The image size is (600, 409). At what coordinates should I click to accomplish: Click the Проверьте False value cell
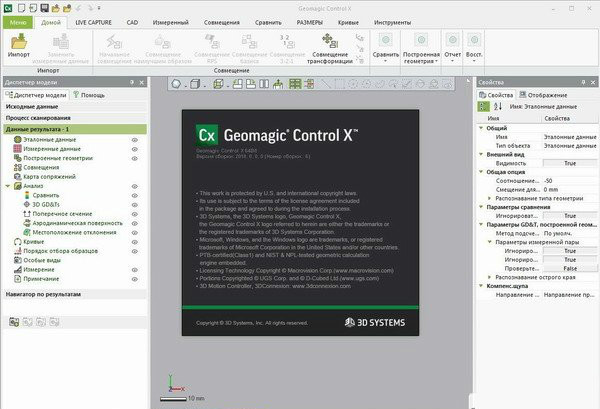(570, 268)
